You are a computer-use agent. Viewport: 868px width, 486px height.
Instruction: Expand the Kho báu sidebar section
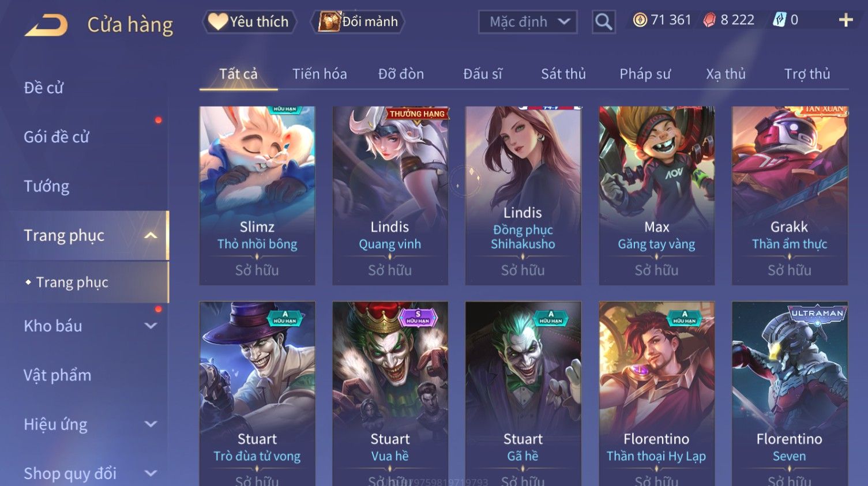coord(151,326)
